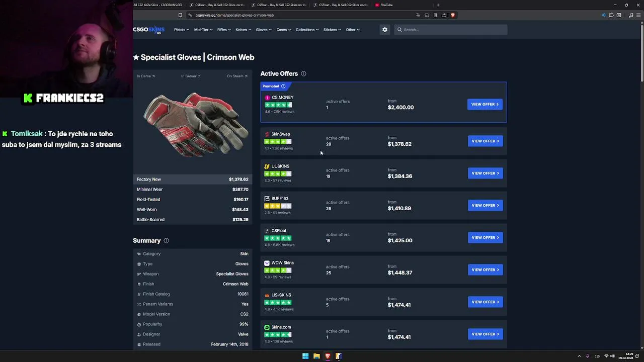The image size is (644, 362).
Task: View the CS.MONEY offer
Action: click(485, 104)
